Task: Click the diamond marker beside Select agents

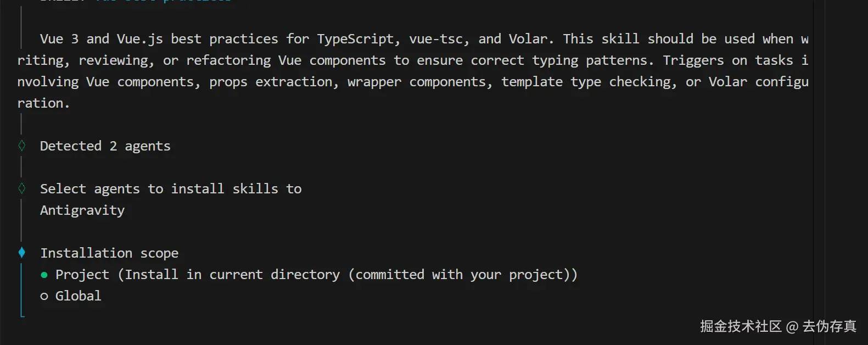Action: pyautogui.click(x=22, y=188)
